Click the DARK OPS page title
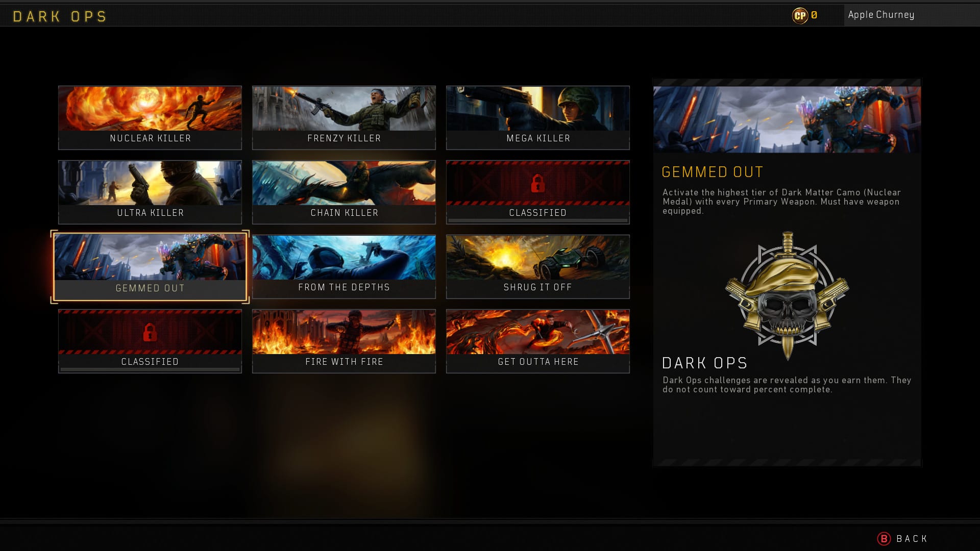The height and width of the screenshot is (551, 980). (60, 16)
